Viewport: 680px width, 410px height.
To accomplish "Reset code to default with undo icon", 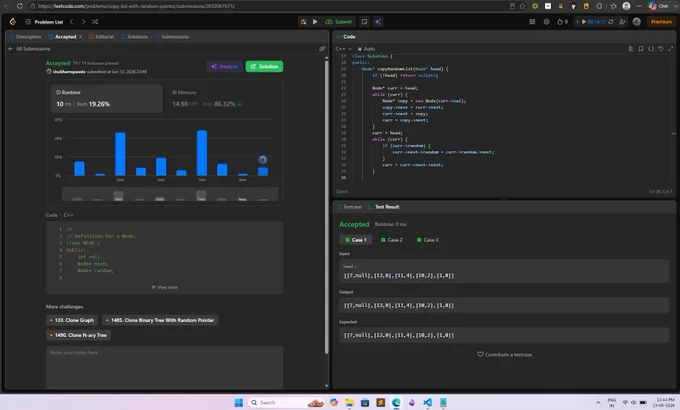I will click(x=660, y=49).
